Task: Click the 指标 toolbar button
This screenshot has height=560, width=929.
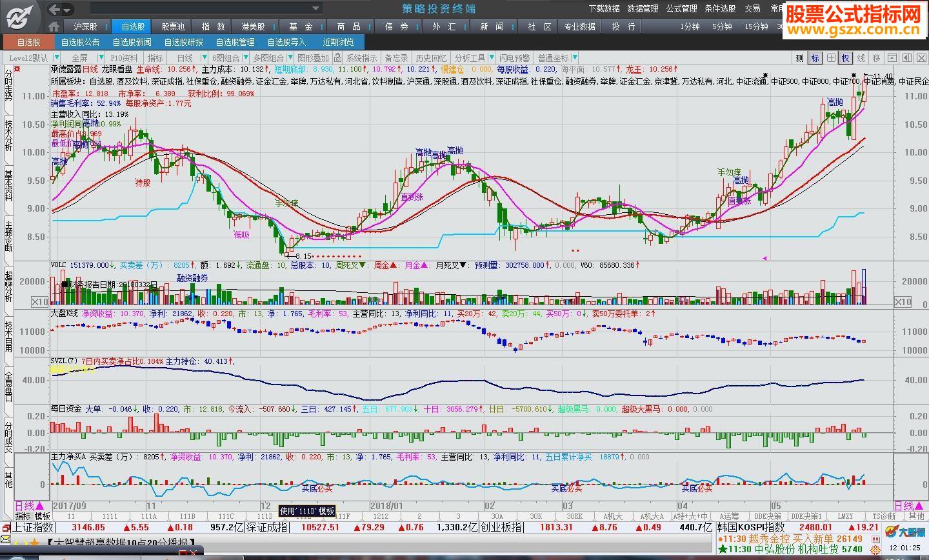Action: click(155, 58)
